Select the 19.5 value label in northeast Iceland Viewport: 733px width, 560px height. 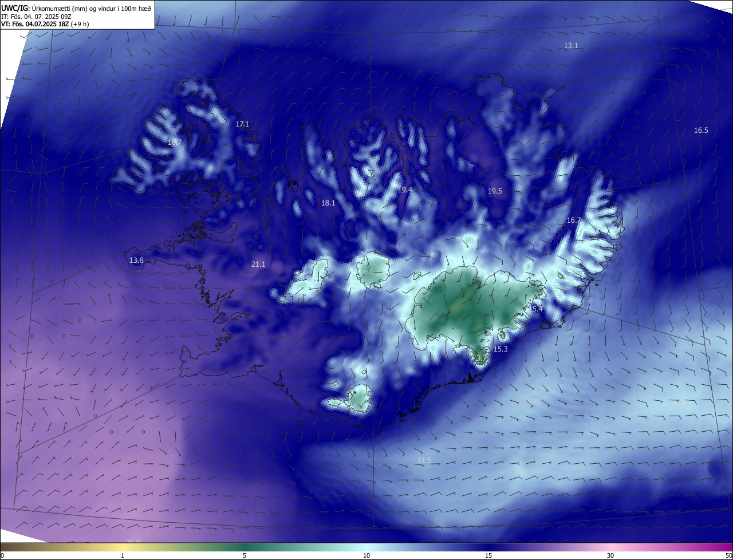click(x=495, y=191)
